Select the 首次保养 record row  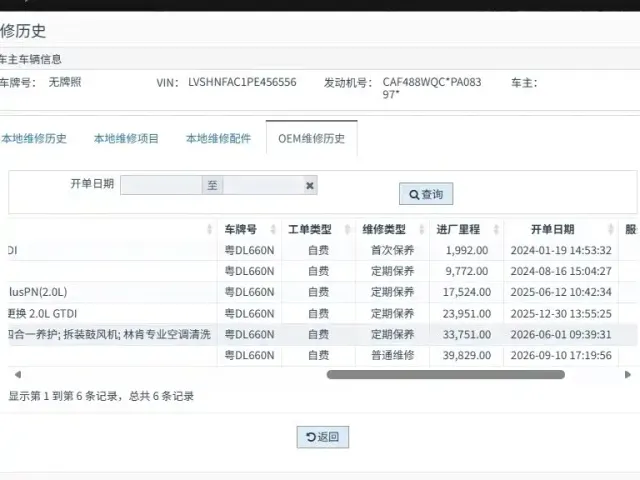tap(322, 250)
